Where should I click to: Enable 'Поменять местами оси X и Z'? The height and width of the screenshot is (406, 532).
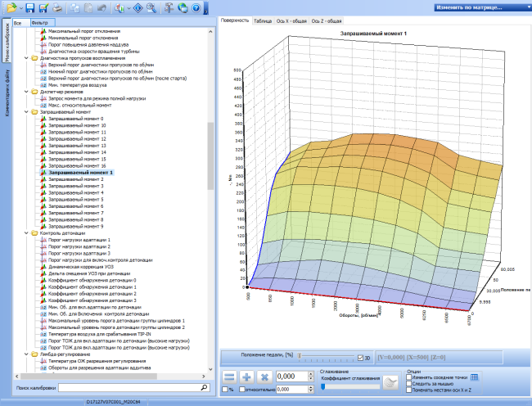click(x=409, y=390)
